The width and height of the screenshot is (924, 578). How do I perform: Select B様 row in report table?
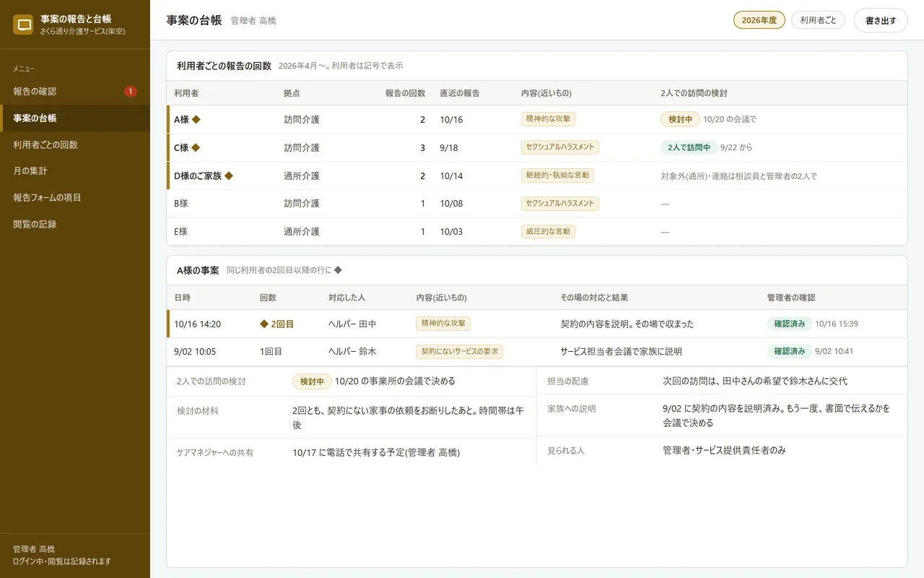(x=537, y=204)
